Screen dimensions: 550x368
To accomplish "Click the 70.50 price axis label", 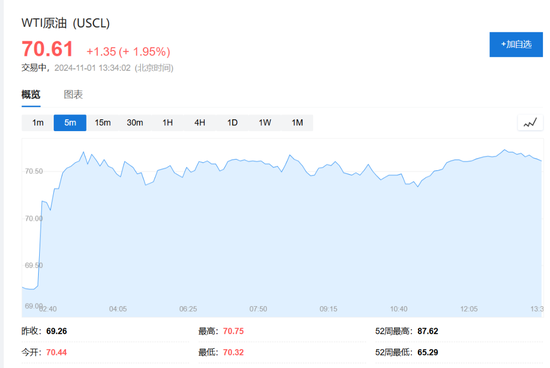I will click(34, 171).
